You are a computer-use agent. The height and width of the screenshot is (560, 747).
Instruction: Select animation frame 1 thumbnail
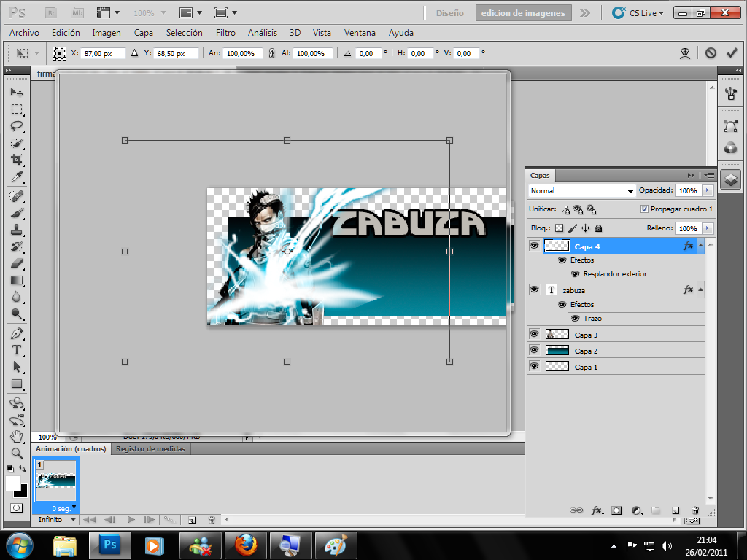[55, 480]
